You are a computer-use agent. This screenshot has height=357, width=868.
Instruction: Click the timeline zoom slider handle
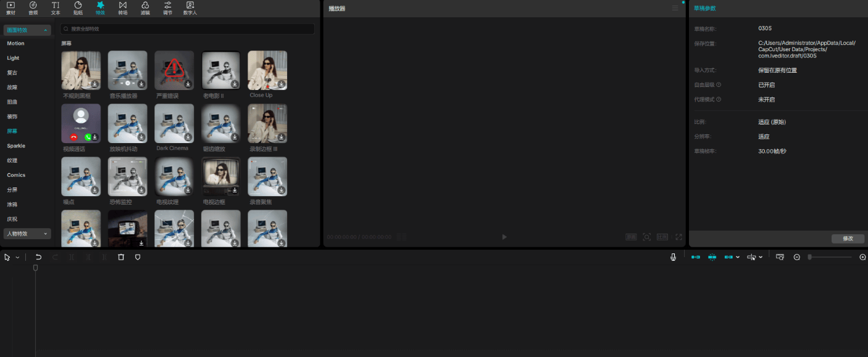(x=809, y=257)
